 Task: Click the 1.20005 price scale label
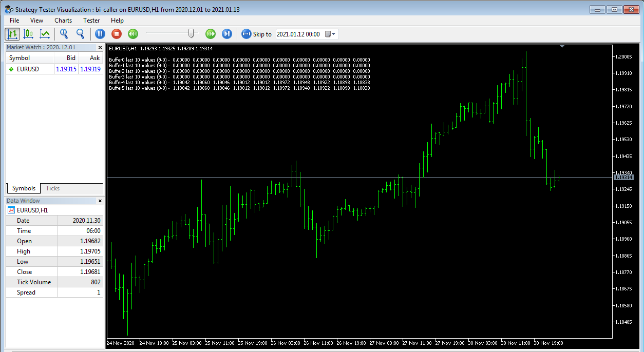click(x=624, y=57)
